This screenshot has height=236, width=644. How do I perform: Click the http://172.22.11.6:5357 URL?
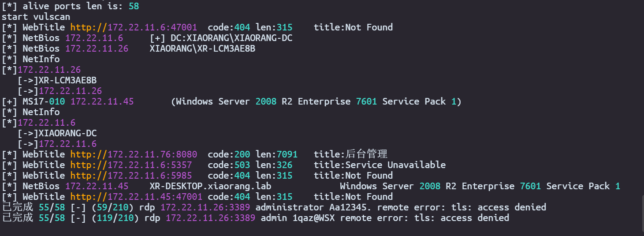(x=131, y=165)
